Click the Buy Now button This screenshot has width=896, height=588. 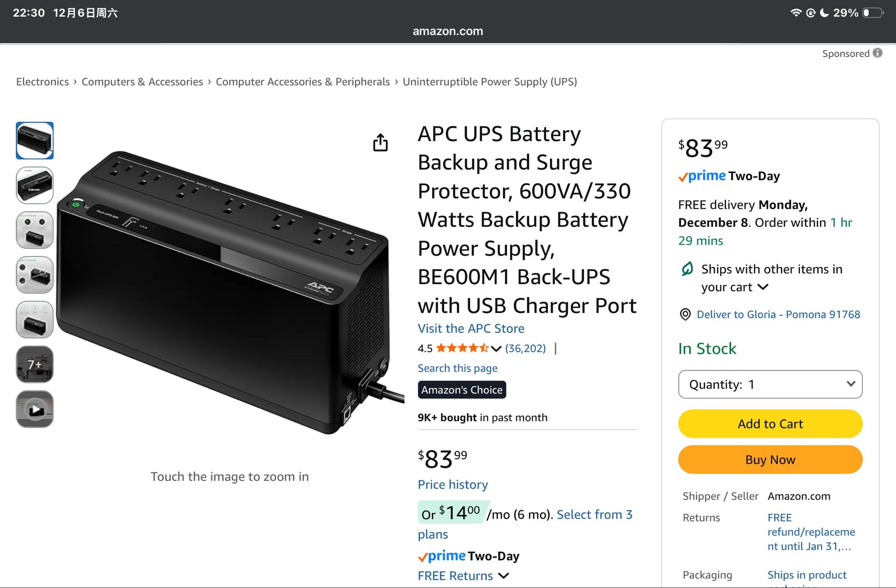[x=770, y=460]
